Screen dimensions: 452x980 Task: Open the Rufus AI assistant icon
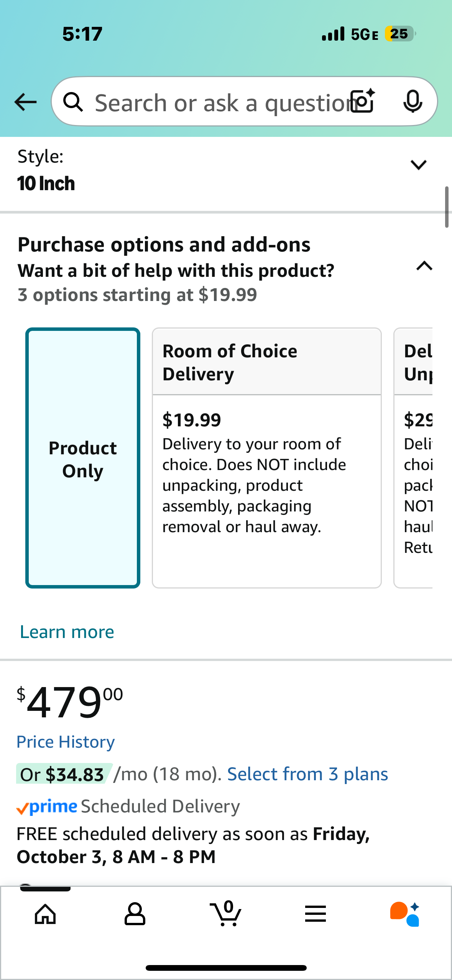click(405, 914)
